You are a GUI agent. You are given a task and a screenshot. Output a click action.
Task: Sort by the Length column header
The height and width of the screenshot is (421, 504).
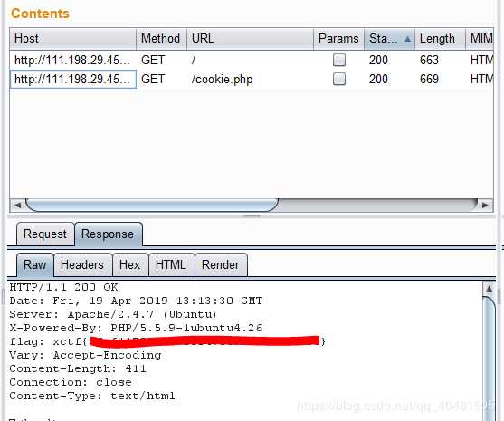[x=440, y=39]
